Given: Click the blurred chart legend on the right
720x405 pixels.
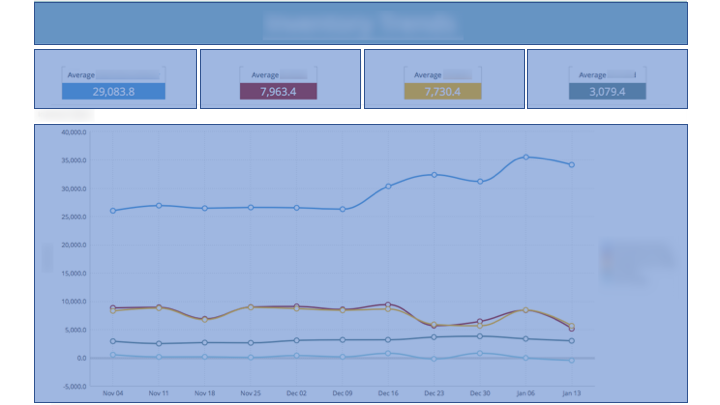Looking at the screenshot, I should [636, 263].
